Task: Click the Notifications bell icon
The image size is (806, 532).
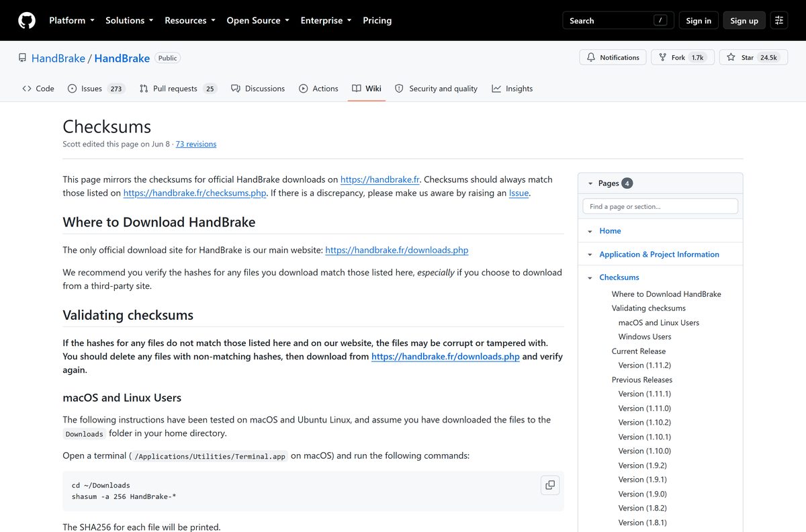Action: [591, 58]
